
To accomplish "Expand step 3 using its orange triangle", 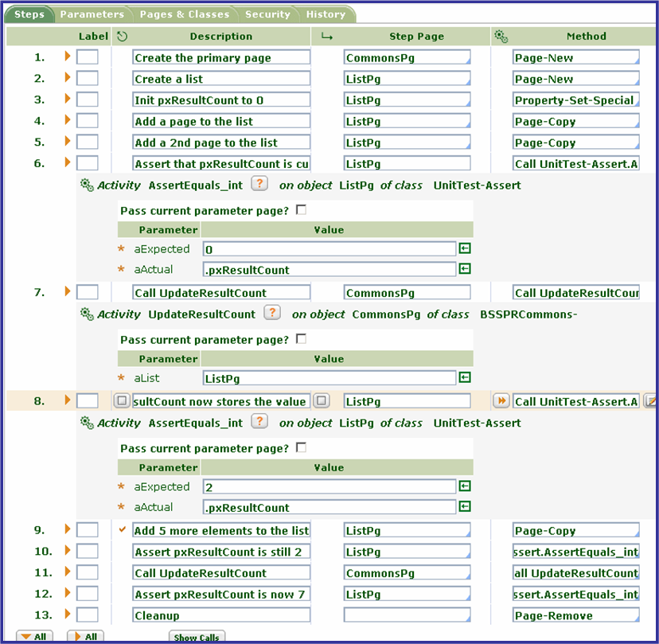I will [67, 99].
